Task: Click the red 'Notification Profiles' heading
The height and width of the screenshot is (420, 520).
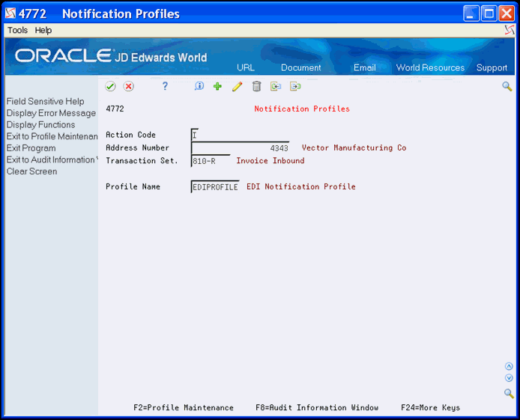Action: click(x=302, y=109)
